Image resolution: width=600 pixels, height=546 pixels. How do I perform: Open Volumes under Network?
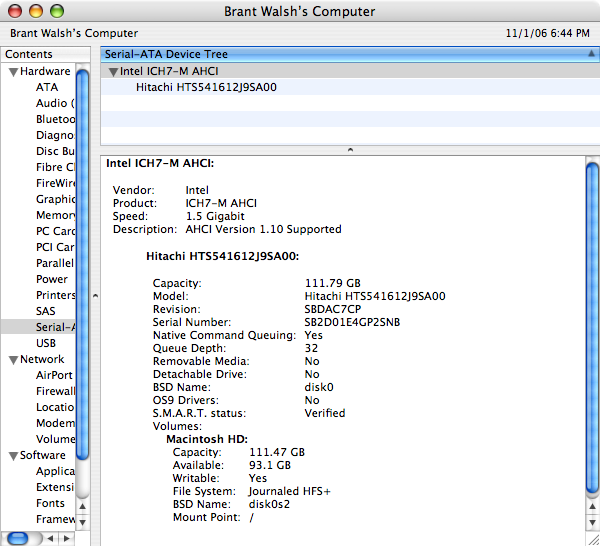click(55, 439)
